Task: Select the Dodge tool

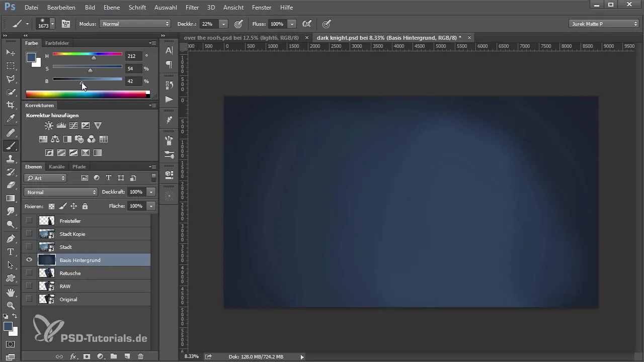Action: pyautogui.click(x=10, y=225)
